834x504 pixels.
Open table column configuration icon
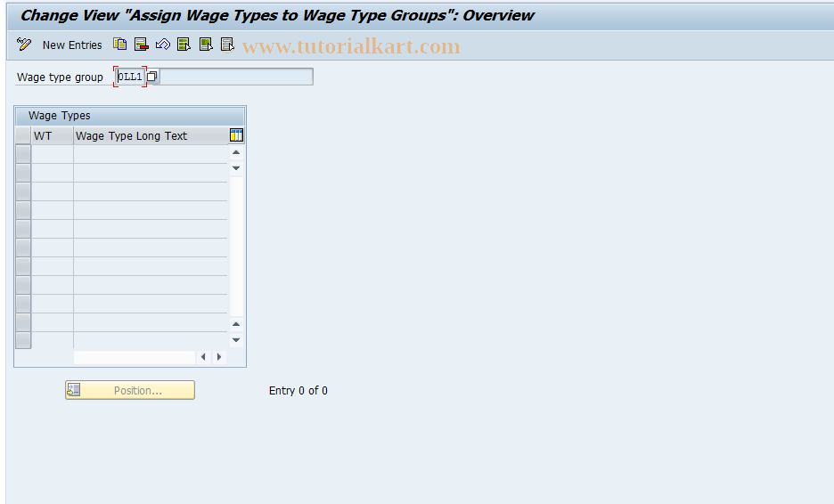(x=236, y=135)
